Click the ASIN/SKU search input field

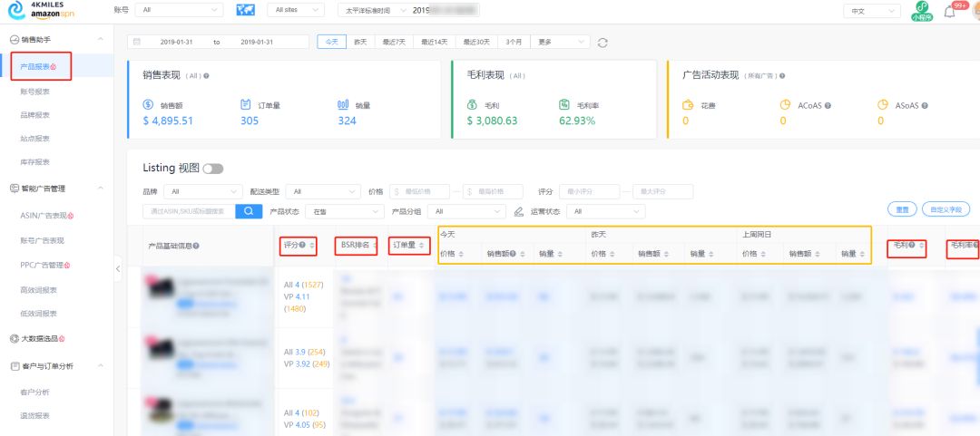(189, 211)
